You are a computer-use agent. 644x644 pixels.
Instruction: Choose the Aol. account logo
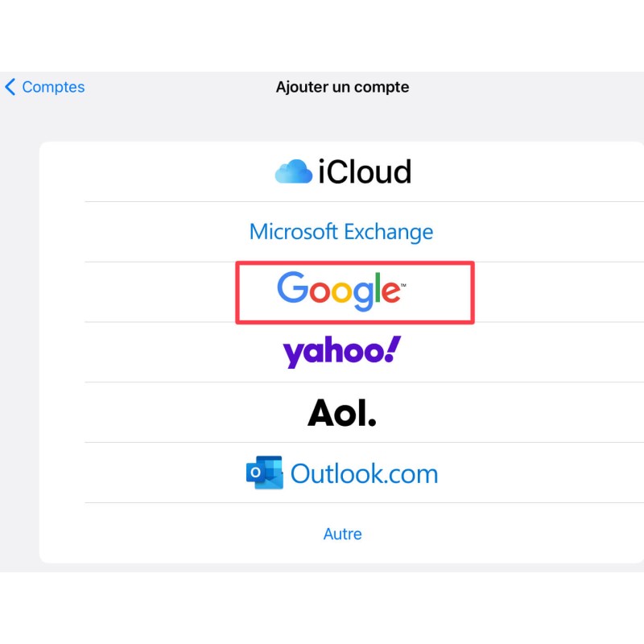pyautogui.click(x=341, y=413)
